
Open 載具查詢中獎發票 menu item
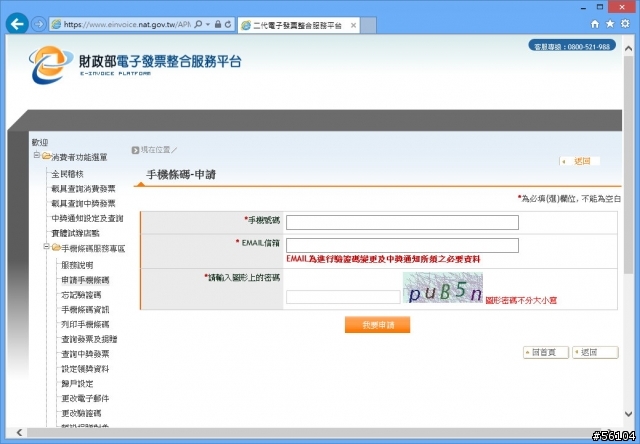[83, 204]
